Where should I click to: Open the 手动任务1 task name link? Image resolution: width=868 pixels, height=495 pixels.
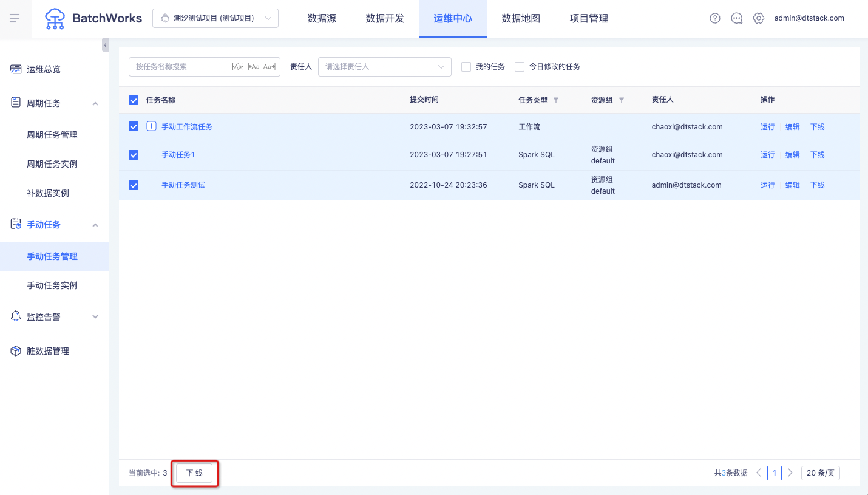(x=178, y=155)
